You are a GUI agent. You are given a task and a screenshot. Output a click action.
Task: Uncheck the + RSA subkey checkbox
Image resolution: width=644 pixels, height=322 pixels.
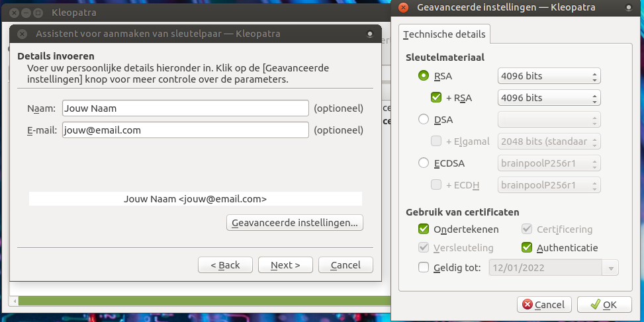[x=436, y=98]
